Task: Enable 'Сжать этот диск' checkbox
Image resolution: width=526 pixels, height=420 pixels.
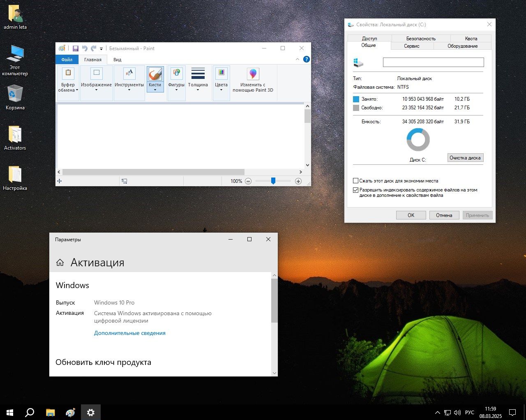Action: tap(356, 181)
